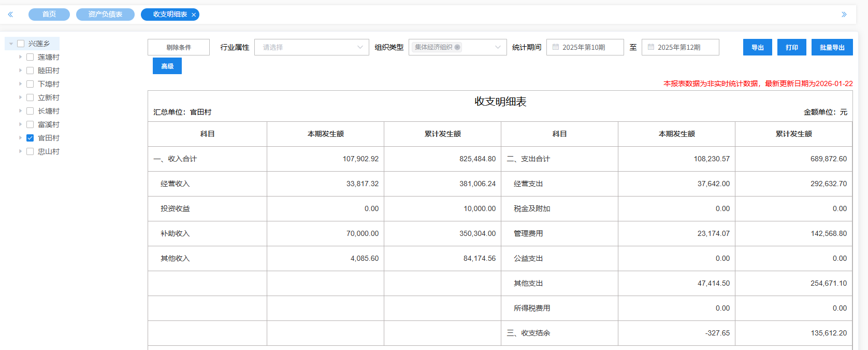Open the 组织类型 dropdown arrow
Screen dimensions: 868x350
(498, 47)
